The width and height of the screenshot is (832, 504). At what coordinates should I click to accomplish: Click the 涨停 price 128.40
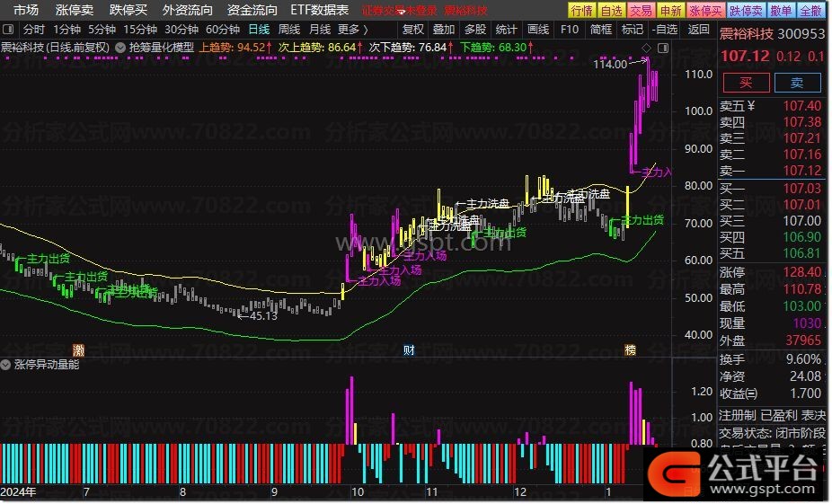803,273
